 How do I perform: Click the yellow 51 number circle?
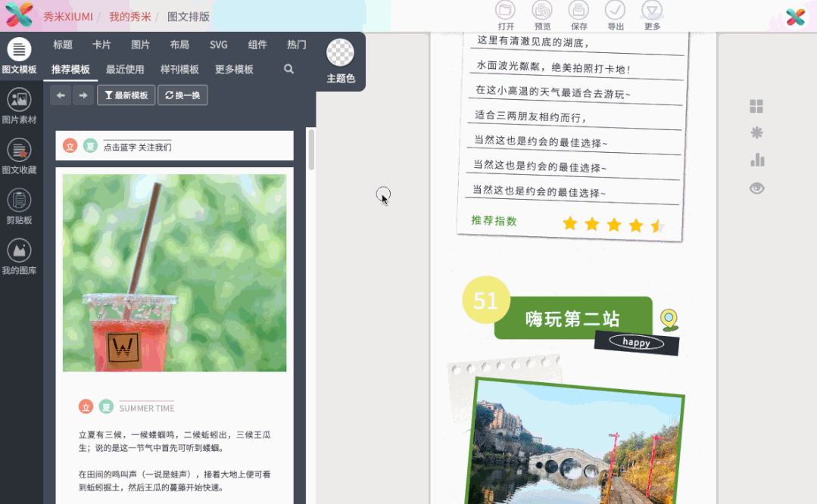coord(485,300)
